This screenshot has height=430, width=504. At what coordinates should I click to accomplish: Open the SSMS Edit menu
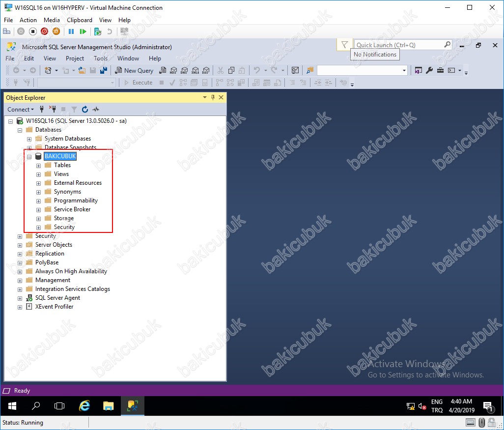coord(29,58)
